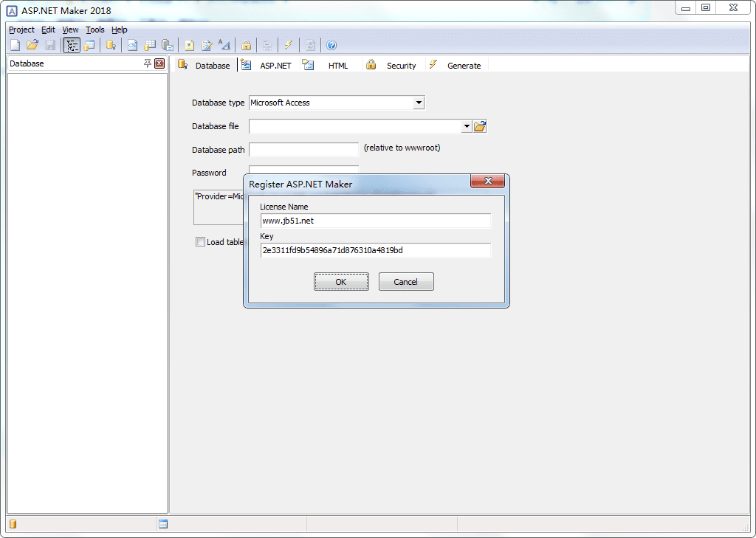The width and height of the screenshot is (756, 538).
Task: Browse for database file folder icon
Action: point(480,126)
